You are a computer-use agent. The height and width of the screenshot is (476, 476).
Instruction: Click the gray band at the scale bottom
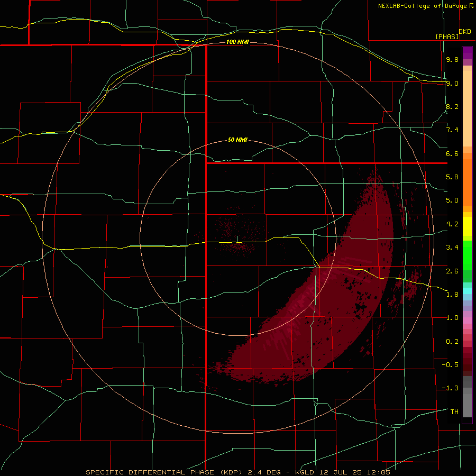pos(467,403)
